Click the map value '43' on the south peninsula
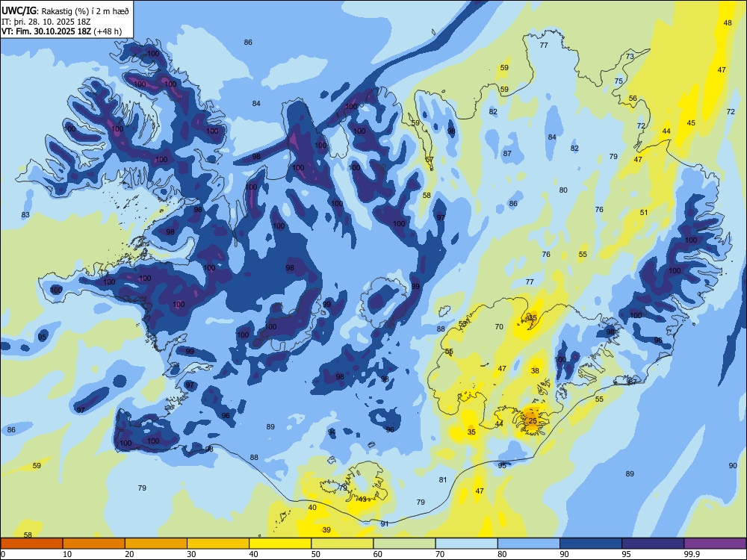 pyautogui.click(x=362, y=499)
